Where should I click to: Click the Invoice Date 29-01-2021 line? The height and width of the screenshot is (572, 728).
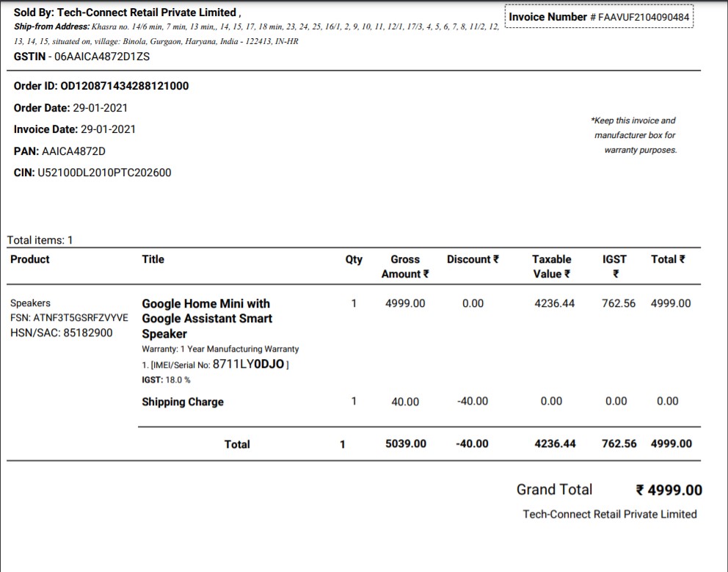click(x=75, y=129)
